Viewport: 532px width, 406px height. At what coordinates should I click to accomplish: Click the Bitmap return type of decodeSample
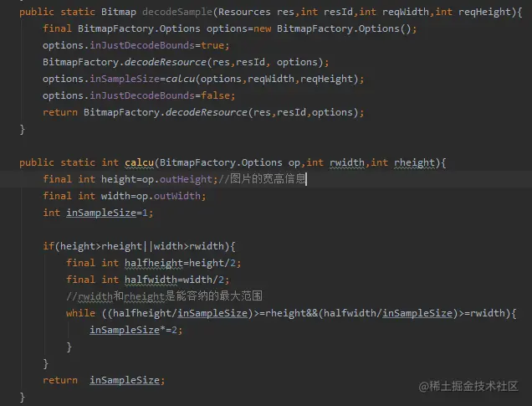(119, 12)
